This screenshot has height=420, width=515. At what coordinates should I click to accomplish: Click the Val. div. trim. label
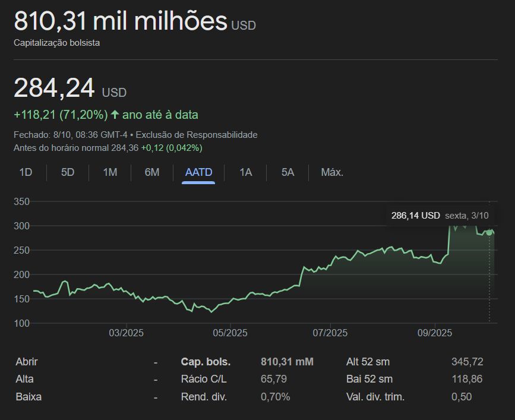(375, 396)
